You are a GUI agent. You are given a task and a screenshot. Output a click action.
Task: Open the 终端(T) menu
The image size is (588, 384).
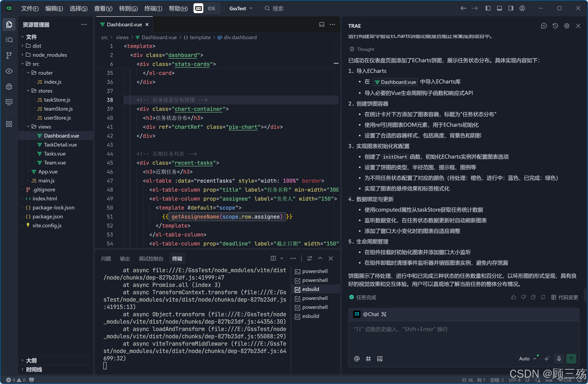tap(153, 8)
